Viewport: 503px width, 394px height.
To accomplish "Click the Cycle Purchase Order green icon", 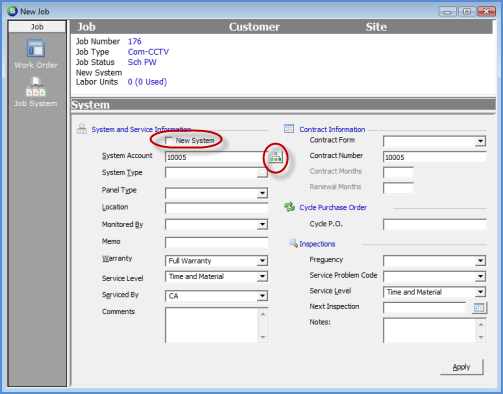I will [x=289, y=207].
